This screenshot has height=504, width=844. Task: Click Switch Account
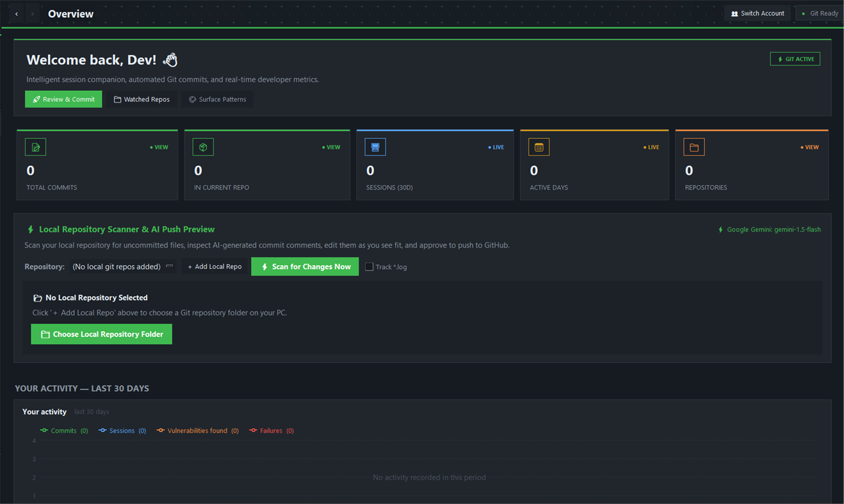(x=758, y=13)
